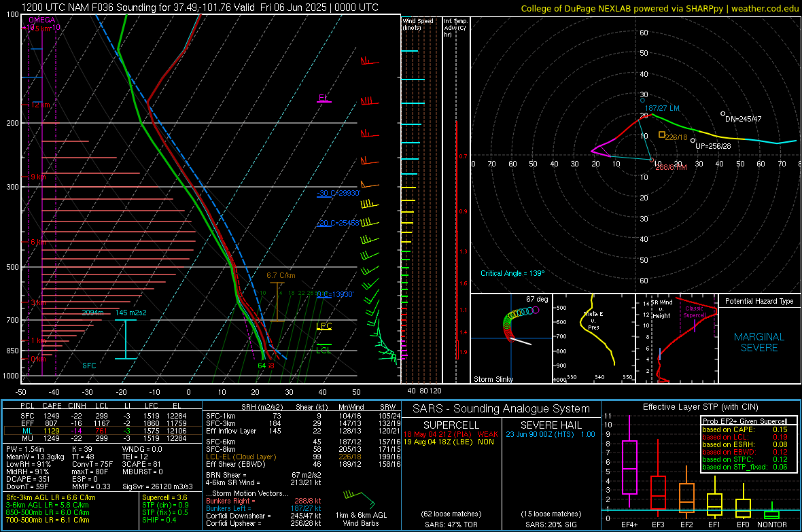This screenshot has height=532, width=802.
Task: Select the 187/27 LM storm motion label
Action: [x=662, y=108]
